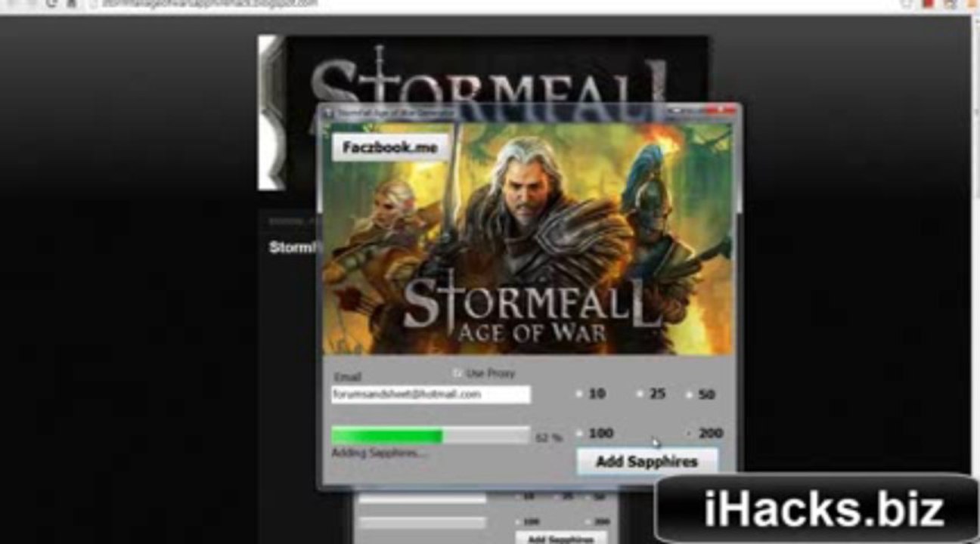Screen dimensions: 980x544
Task: Select the 200 sapphires radio option
Action: (689, 434)
